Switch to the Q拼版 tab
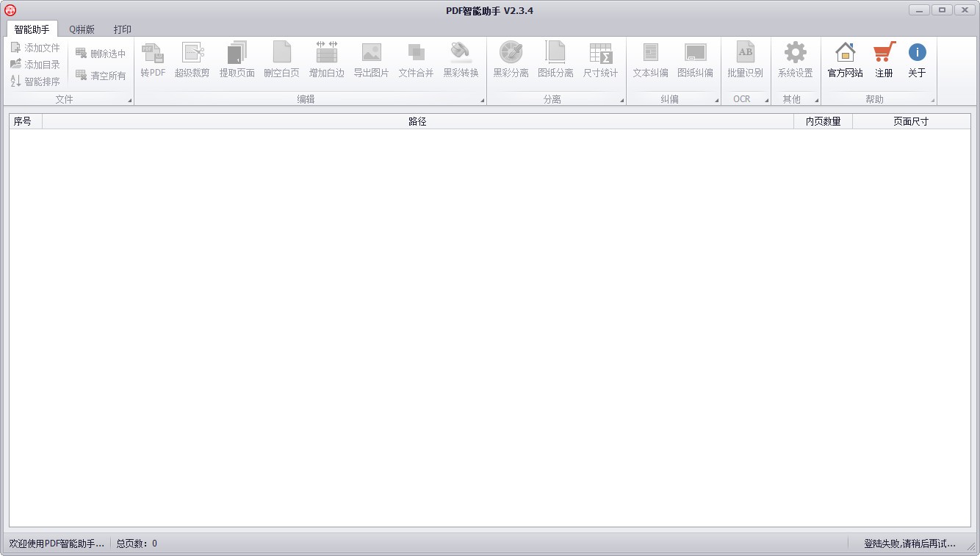980x556 pixels. coord(82,29)
